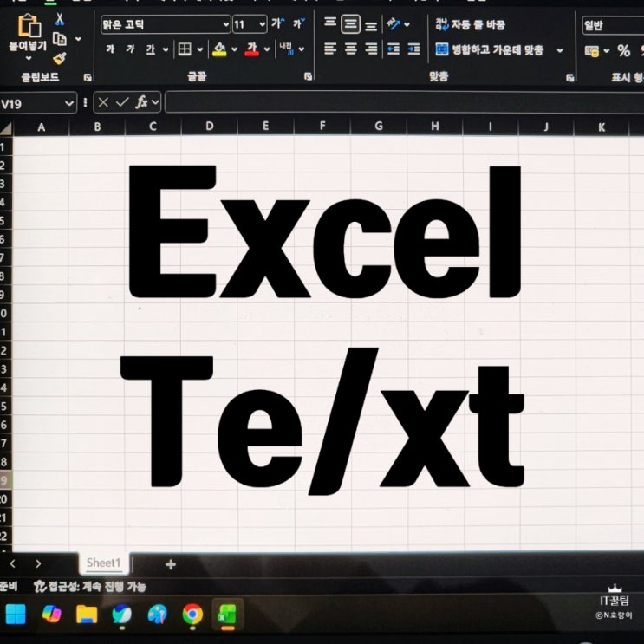The width and height of the screenshot is (644, 644).
Task: Click accessibility status 접근성: 계속 진행 가능
Action: coord(90,586)
